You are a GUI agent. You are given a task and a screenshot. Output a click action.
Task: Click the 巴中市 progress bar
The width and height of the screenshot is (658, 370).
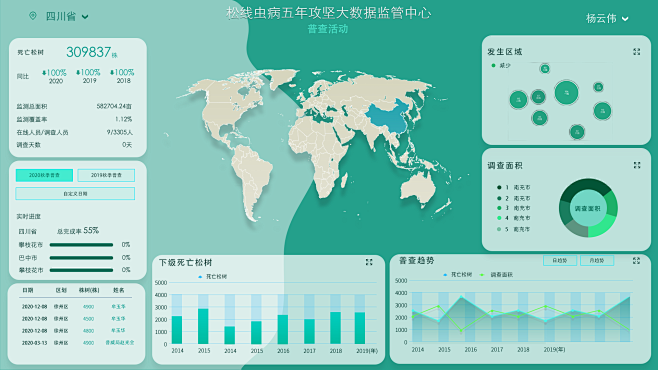click(81, 258)
